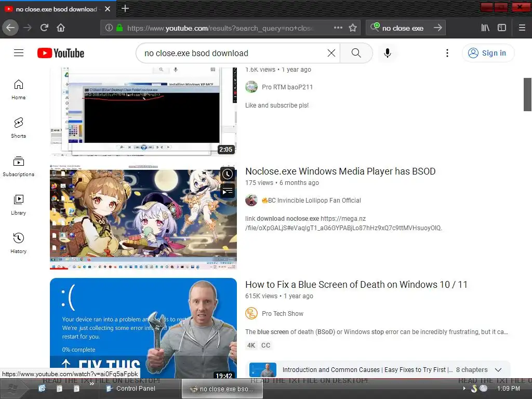Screen dimensions: 532x399
Task: Open Pro RTM baoP211 channel avatar
Action: [251, 87]
